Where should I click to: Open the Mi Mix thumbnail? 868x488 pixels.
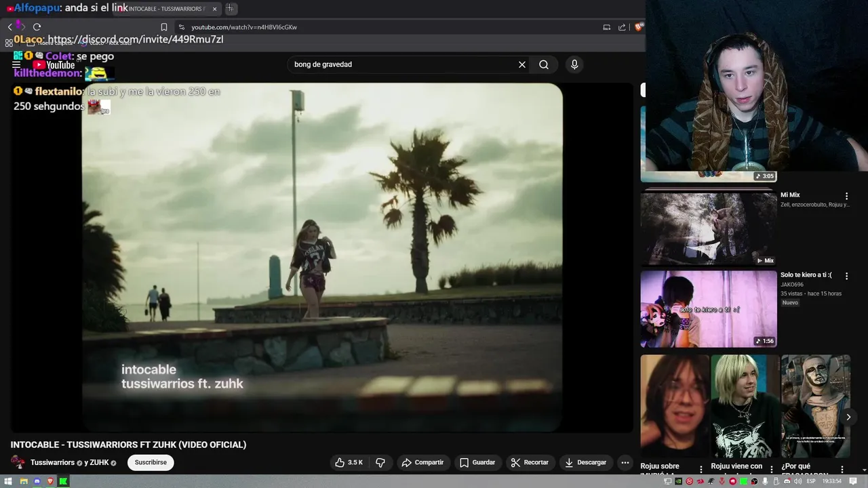pos(709,227)
